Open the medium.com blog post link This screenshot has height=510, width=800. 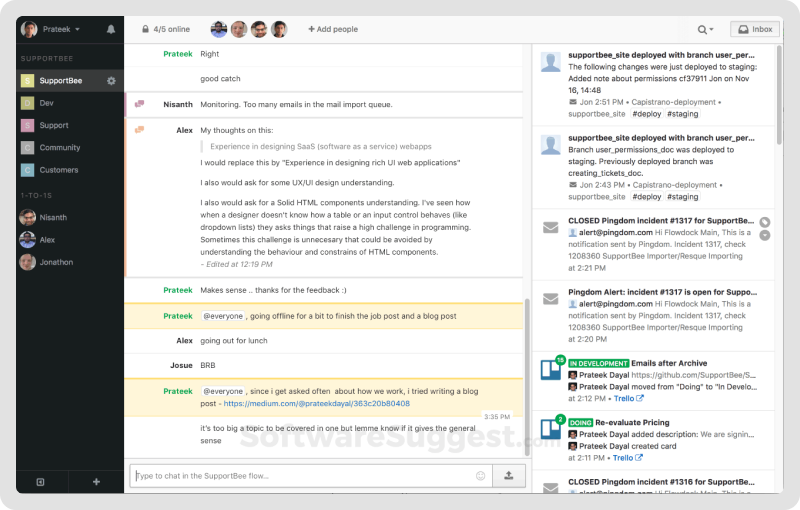[x=316, y=403]
